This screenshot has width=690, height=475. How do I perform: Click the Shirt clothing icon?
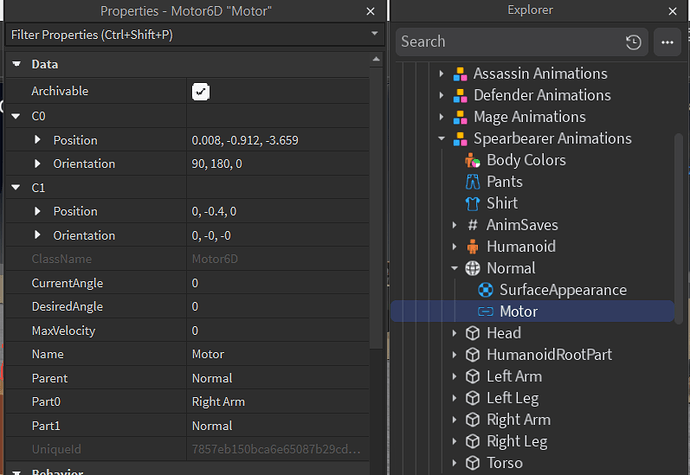474,203
